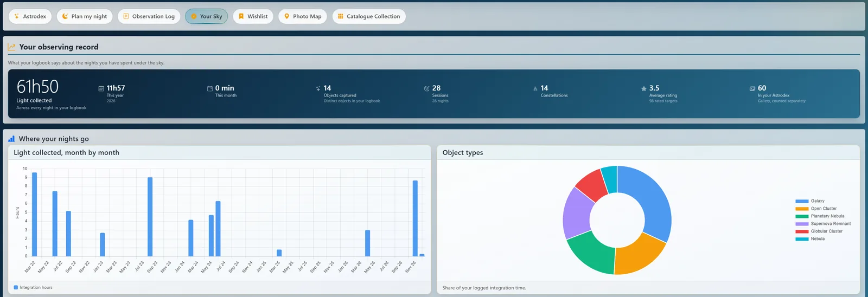The width and height of the screenshot is (868, 297).
Task: Toggle the Nebula legend swatch
Action: (802, 239)
